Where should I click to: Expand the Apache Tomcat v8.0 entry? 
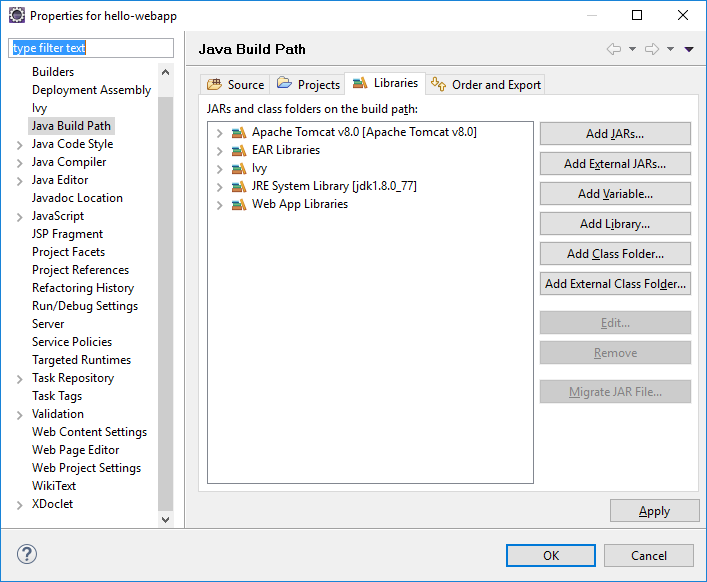tap(220, 132)
